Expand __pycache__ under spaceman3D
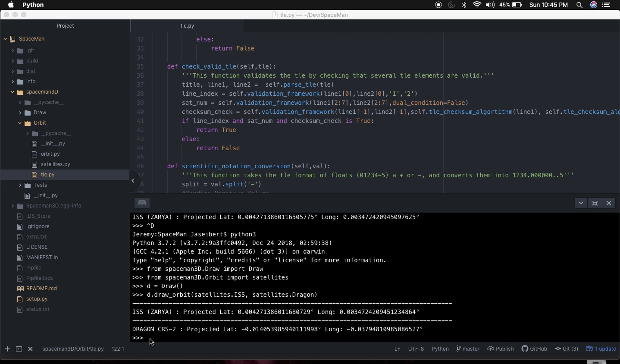The width and height of the screenshot is (620, 364). tap(20, 102)
